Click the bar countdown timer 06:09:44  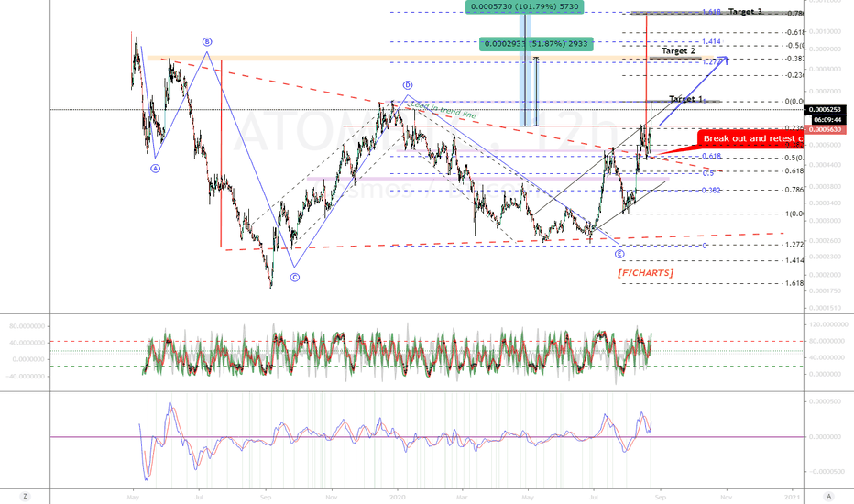pos(829,120)
